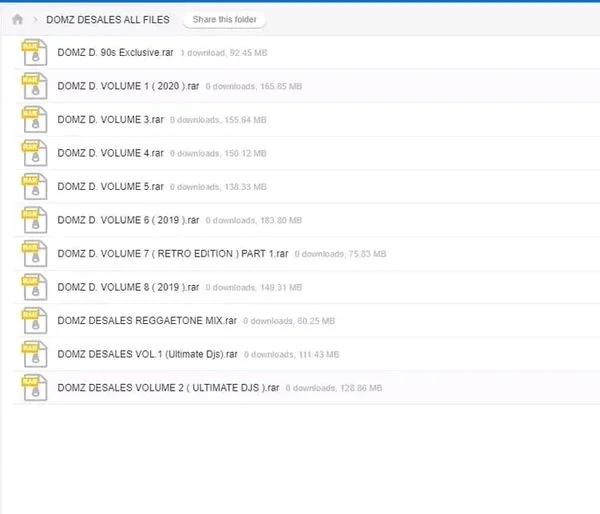The height and width of the screenshot is (514, 600).
Task: Click '0 downloads, 75.83 MB' text
Action: click(340, 254)
